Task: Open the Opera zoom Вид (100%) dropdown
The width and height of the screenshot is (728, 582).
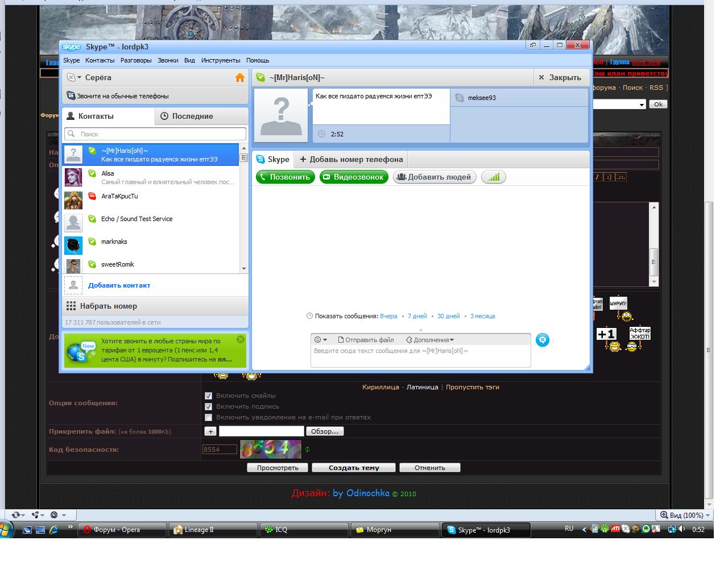Action: tap(684, 515)
